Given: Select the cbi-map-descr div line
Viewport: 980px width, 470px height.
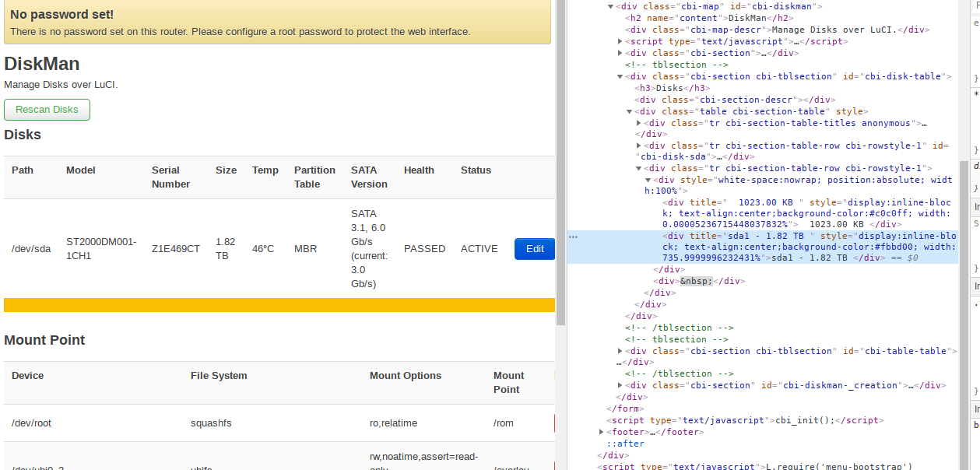Looking at the screenshot, I should [778, 30].
